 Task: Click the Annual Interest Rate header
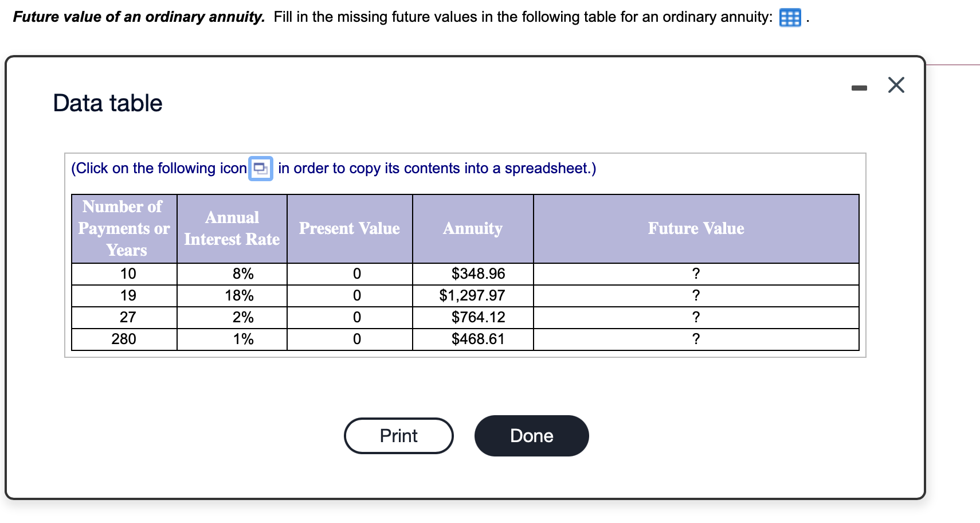232,229
